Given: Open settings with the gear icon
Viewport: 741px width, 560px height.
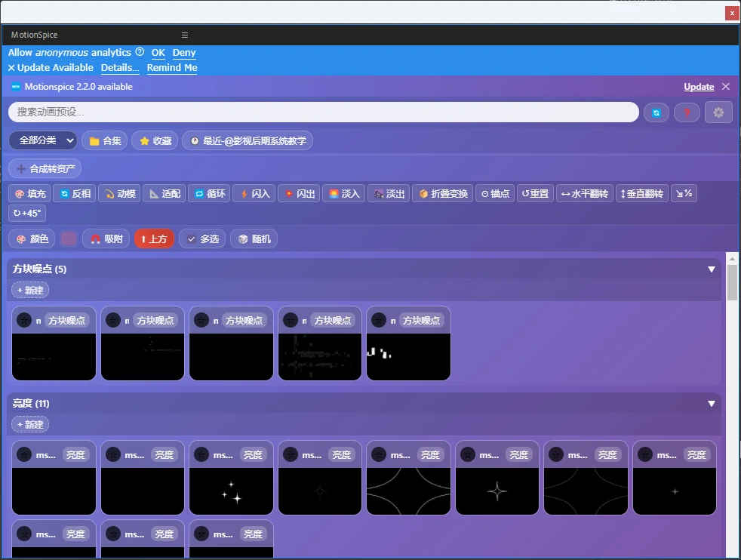Looking at the screenshot, I should click(x=718, y=112).
